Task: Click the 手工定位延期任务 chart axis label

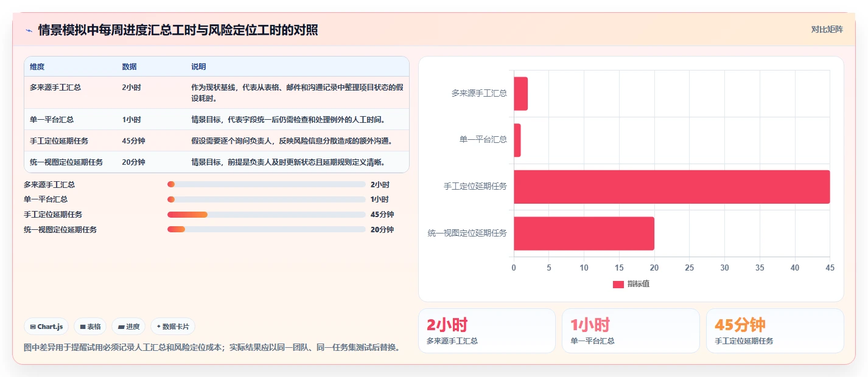Action: point(475,187)
